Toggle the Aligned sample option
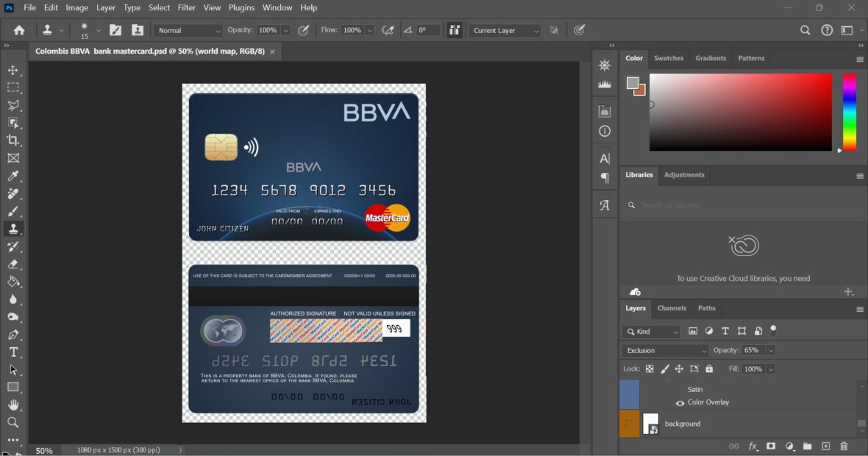Image resolution: width=868 pixels, height=456 pixels. tap(454, 30)
